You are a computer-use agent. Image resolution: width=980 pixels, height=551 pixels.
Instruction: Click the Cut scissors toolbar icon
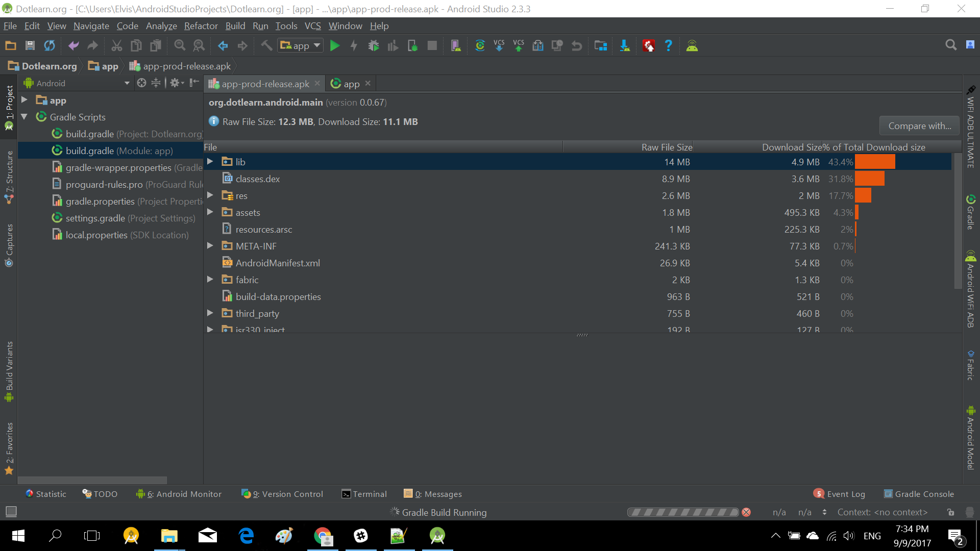point(117,46)
